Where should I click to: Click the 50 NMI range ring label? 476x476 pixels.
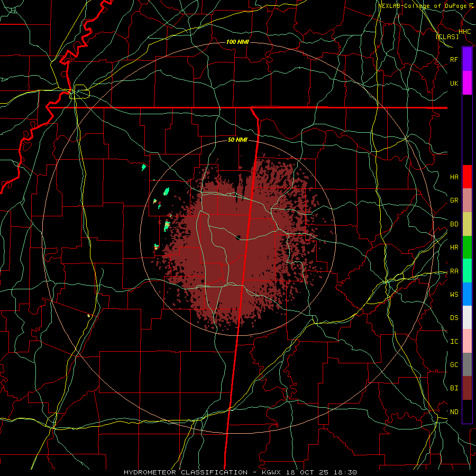[237, 140]
